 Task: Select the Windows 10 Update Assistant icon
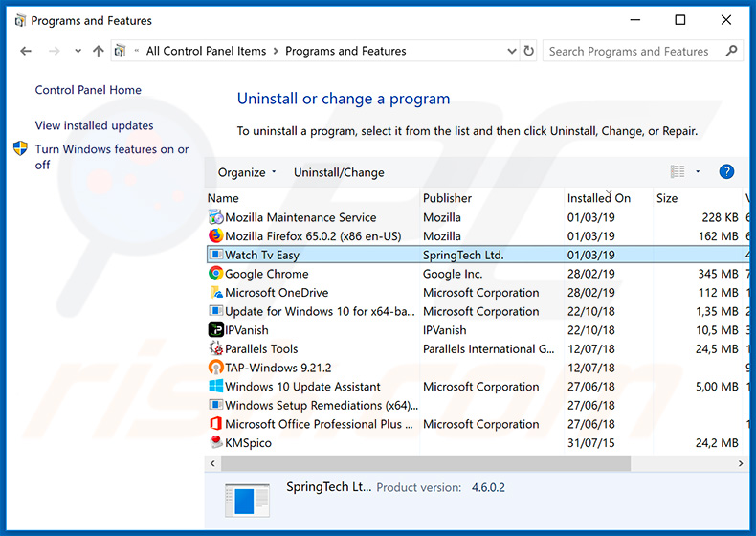pyautogui.click(x=216, y=387)
